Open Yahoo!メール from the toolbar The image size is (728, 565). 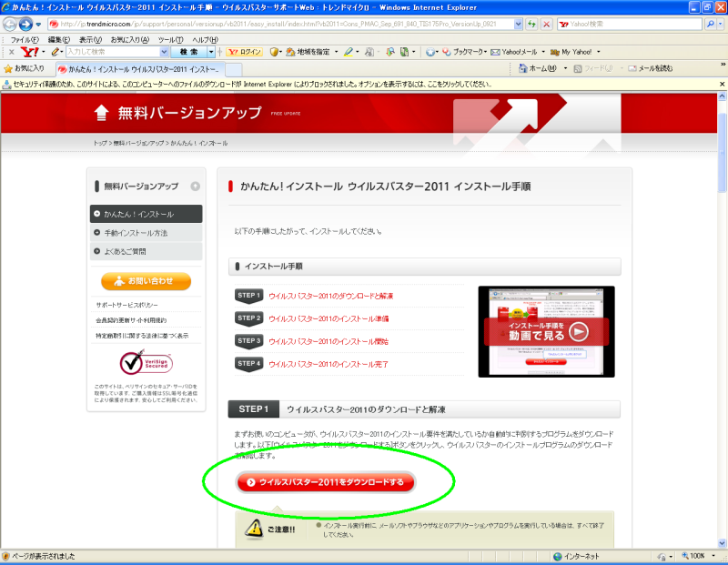[514, 52]
